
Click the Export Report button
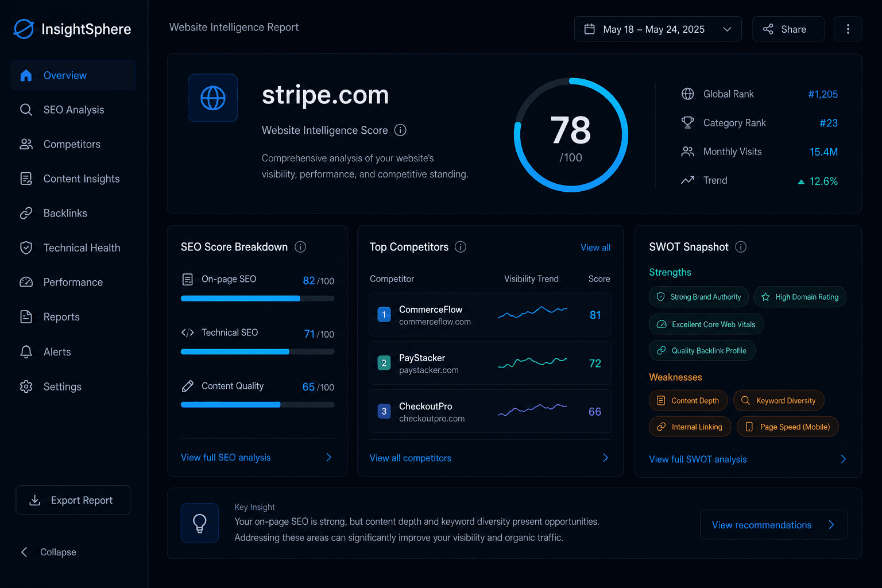[x=73, y=500]
